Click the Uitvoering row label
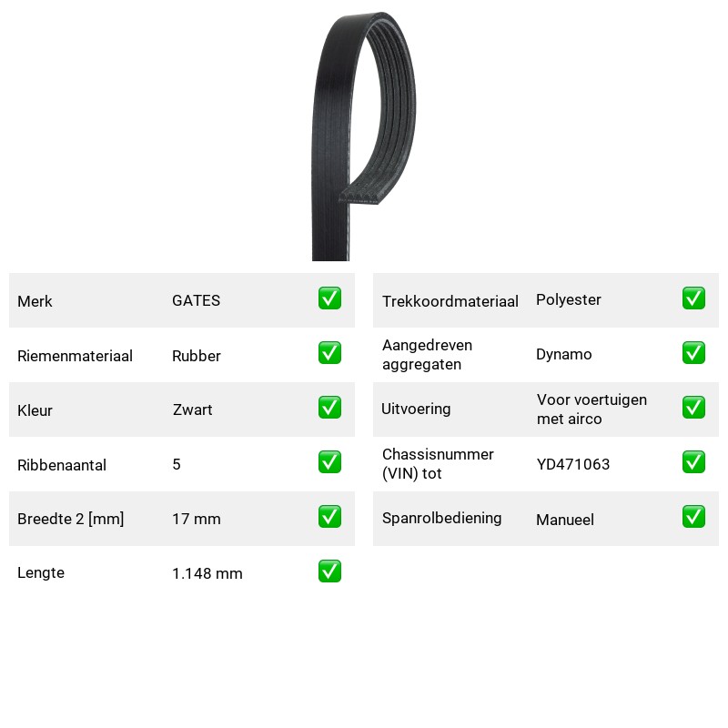Image resolution: width=728 pixels, height=728 pixels. (x=416, y=409)
